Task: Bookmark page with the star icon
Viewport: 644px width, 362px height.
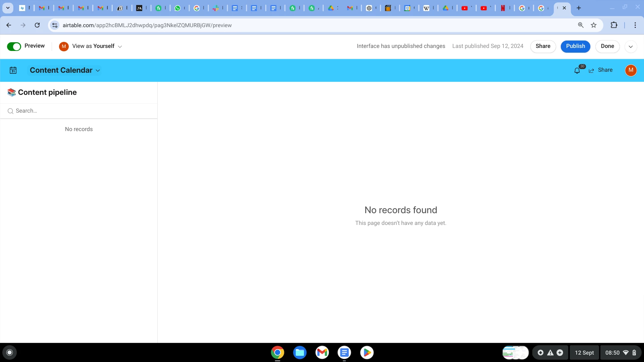Action: (594, 25)
